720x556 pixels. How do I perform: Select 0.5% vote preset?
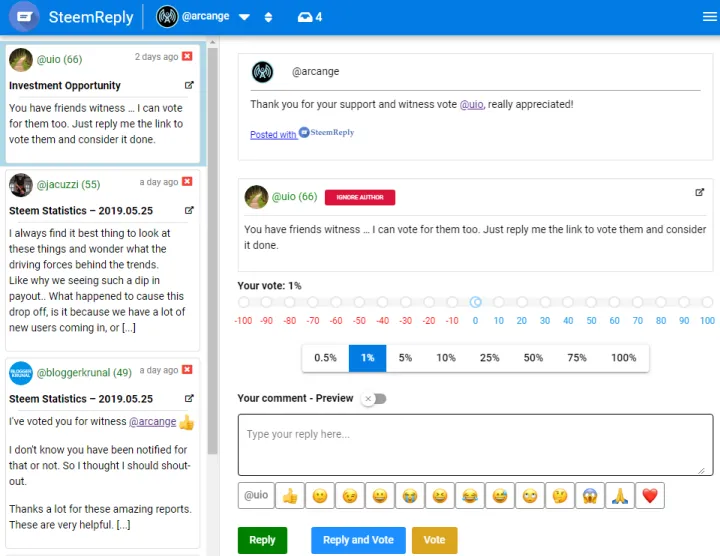[325, 358]
